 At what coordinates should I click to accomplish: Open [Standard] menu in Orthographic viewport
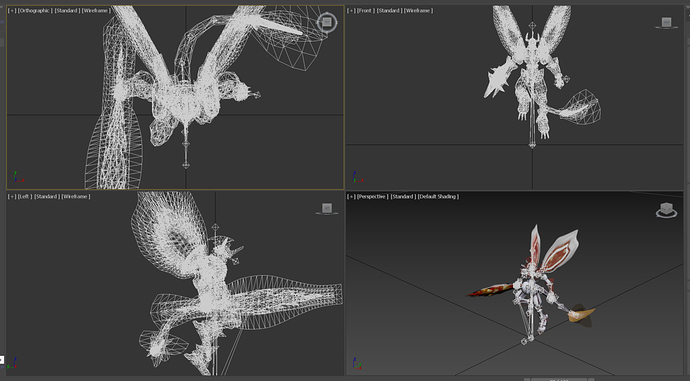[67, 11]
